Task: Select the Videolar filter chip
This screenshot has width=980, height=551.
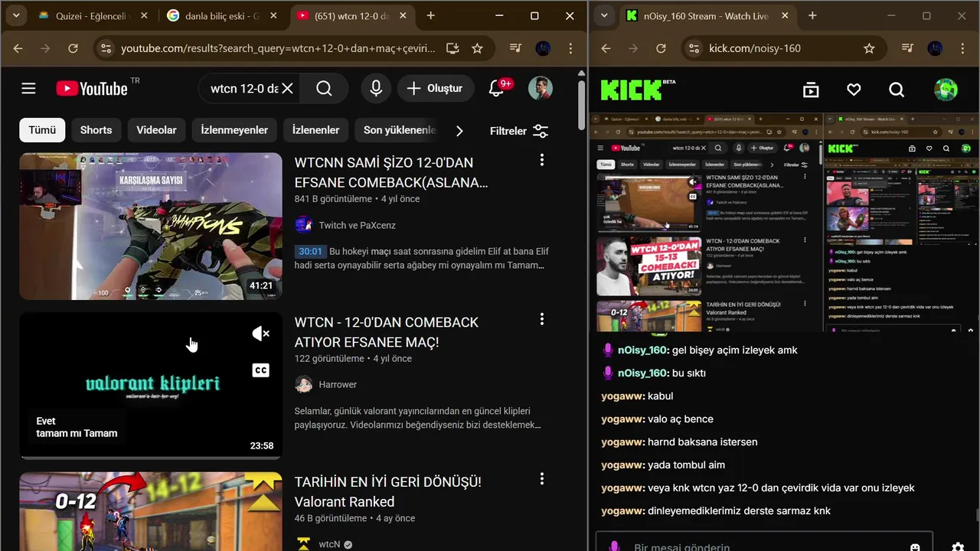Action: [156, 130]
